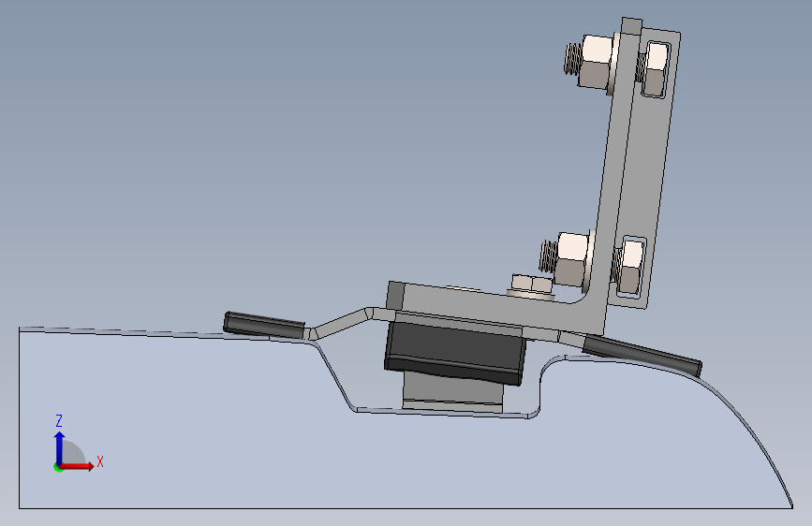
Task: Select the upper-left hex nut on the bracket
Action: (596, 61)
